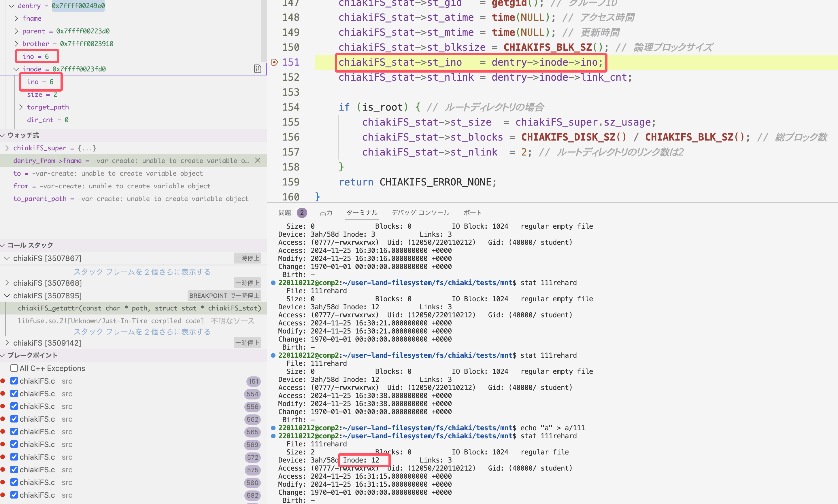The height and width of the screenshot is (504, 838).
Task: Disable chiakiFS.c breakpoint at line 151
Action: (x=14, y=381)
